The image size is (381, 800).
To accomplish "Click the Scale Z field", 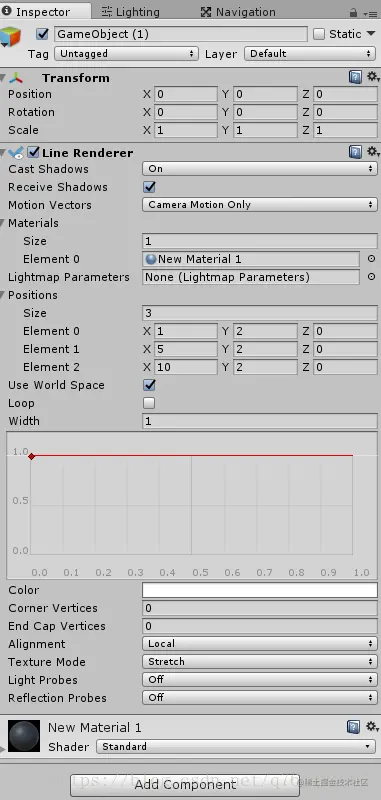I will click(345, 130).
